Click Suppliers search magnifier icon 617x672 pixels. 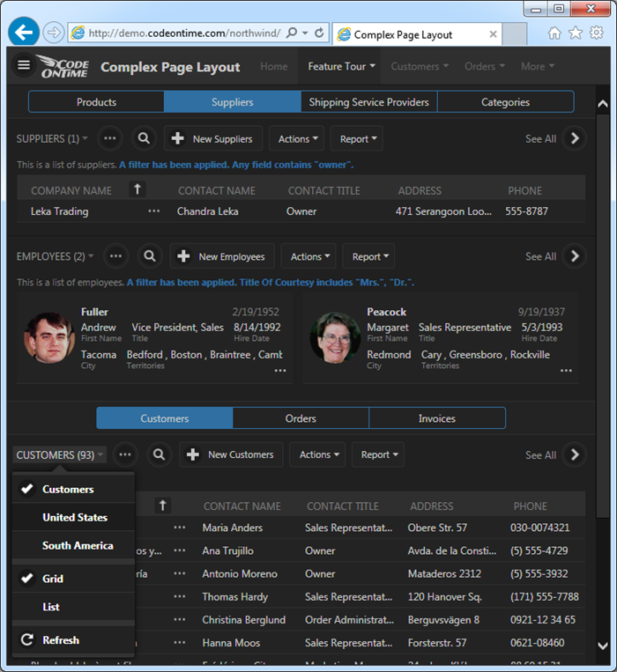tap(144, 138)
